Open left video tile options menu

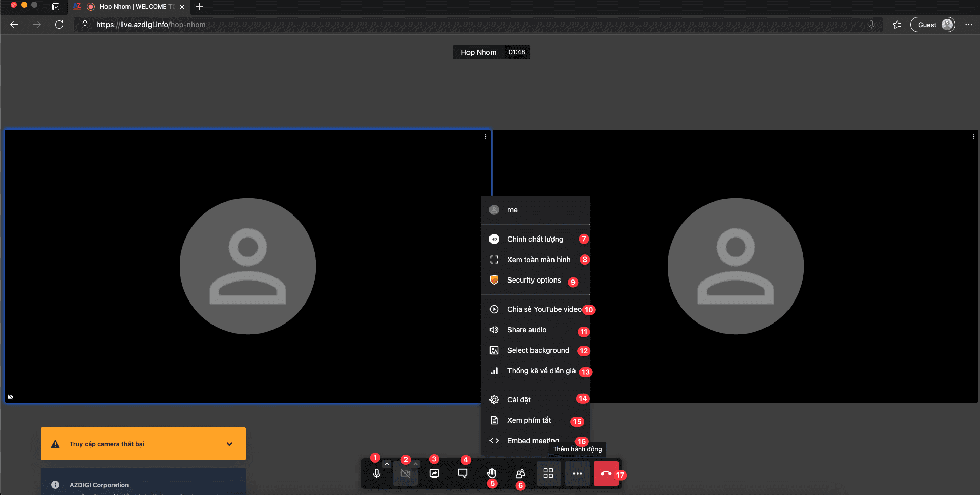point(486,137)
